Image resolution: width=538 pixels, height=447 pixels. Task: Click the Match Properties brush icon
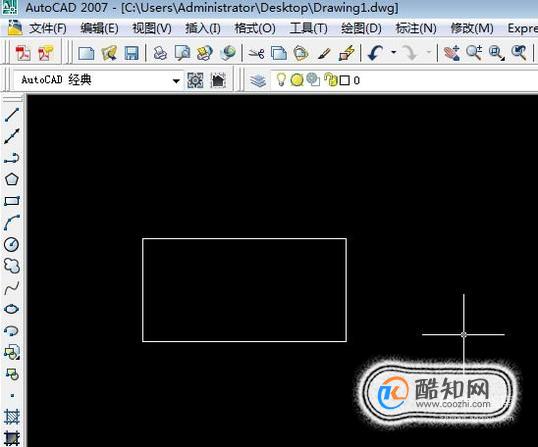[324, 53]
